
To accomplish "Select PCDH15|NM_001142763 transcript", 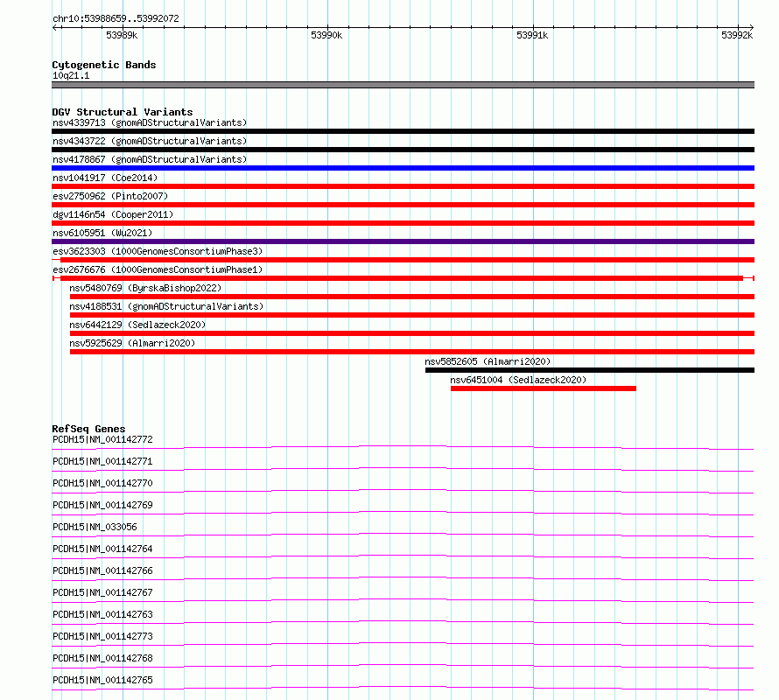I will pyautogui.click(x=102, y=614).
